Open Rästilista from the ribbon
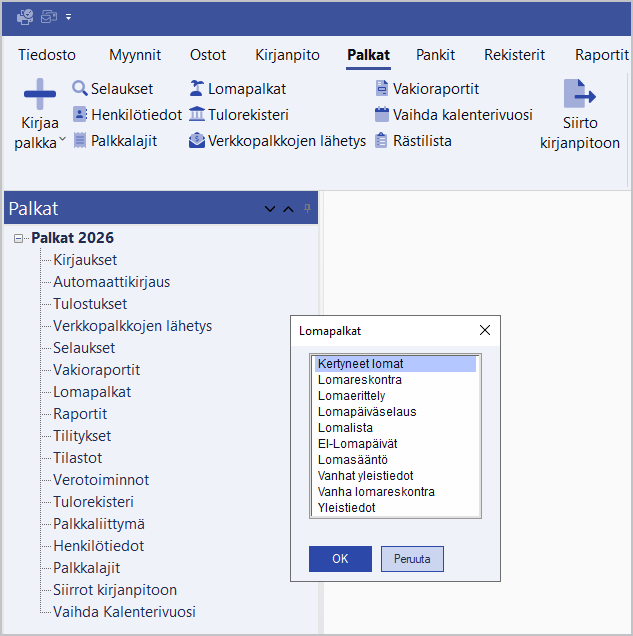Viewport: 633px width, 636px height. [381, 141]
